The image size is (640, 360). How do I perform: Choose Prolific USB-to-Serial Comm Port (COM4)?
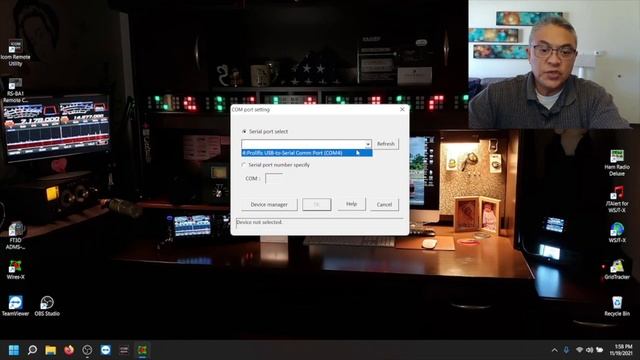(x=307, y=153)
